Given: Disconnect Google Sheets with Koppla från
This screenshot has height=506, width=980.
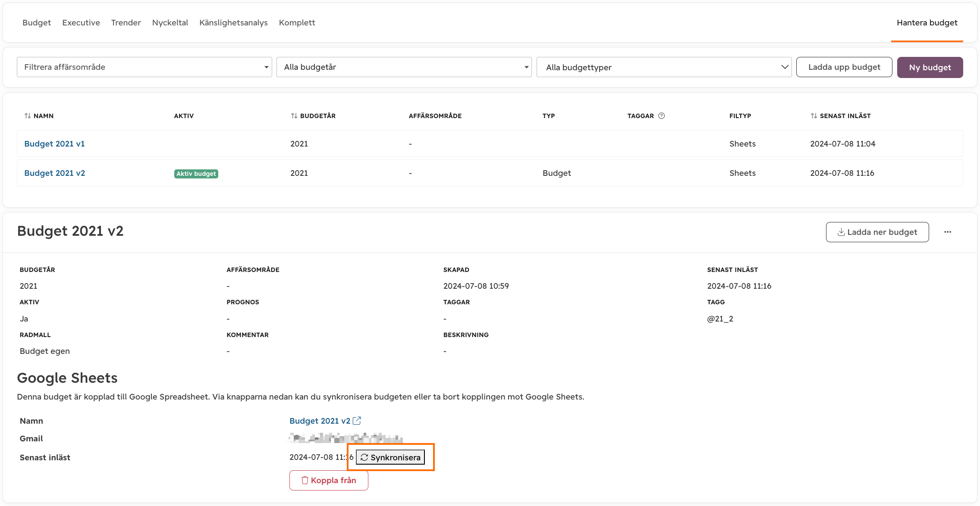Looking at the screenshot, I should [329, 480].
